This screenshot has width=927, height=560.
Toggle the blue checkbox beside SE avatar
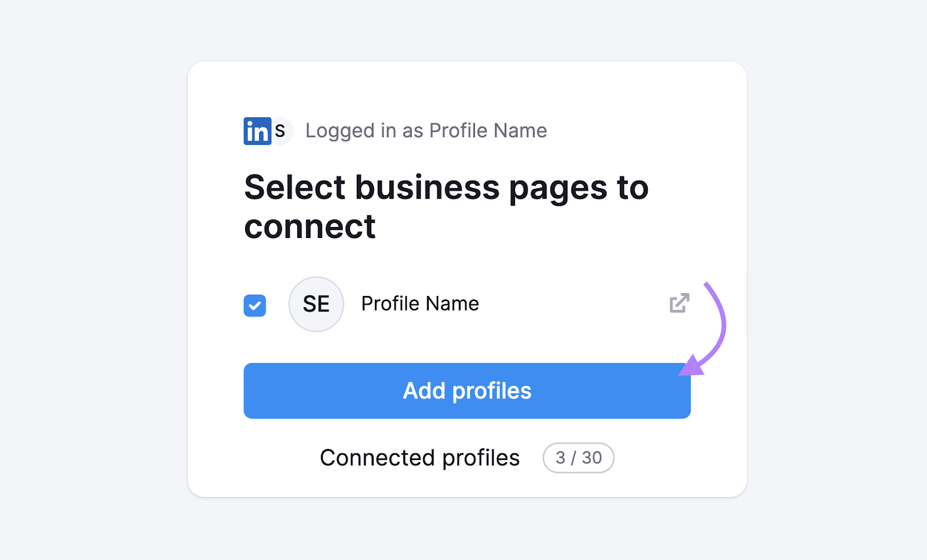(x=254, y=305)
